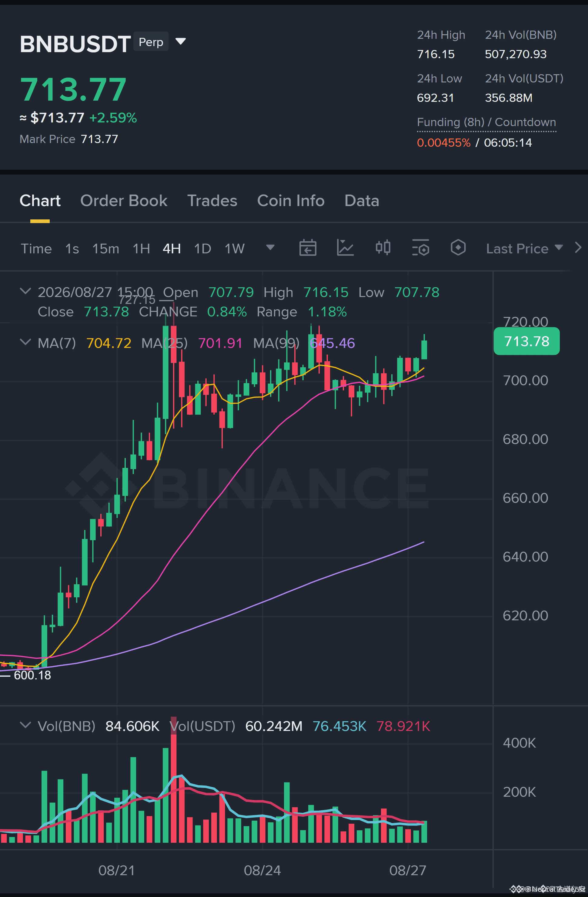
Task: Tap the MA(99) value 645.46
Action: click(332, 343)
